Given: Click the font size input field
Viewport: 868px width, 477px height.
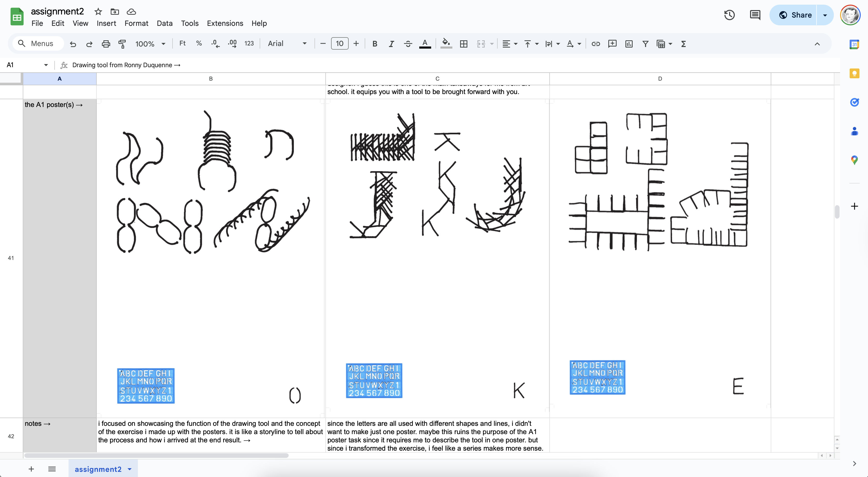Looking at the screenshot, I should [x=339, y=44].
